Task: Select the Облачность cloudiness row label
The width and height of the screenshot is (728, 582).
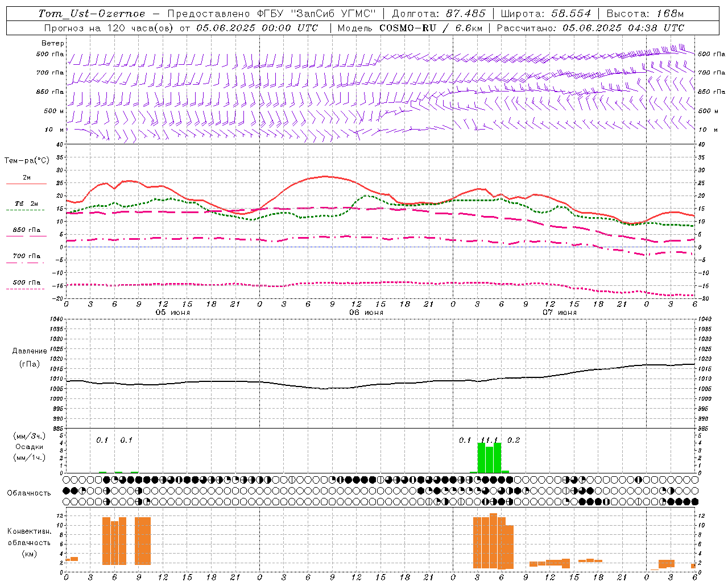Action: point(29,493)
